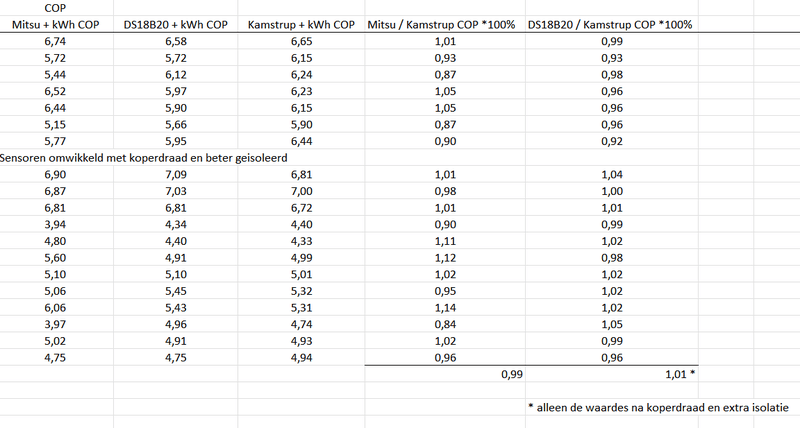The width and height of the screenshot is (800, 428).
Task: Click the ratio cell '1,12'
Action: [x=445, y=258]
